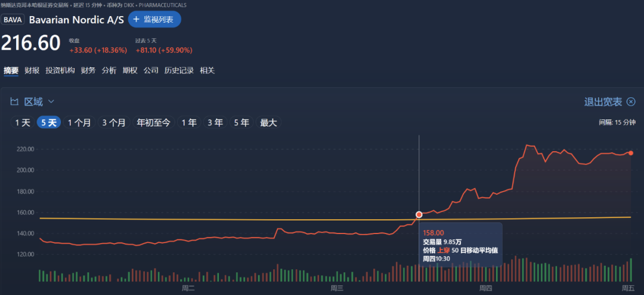
Task: Select the 年初至今 time range
Action: 153,122
